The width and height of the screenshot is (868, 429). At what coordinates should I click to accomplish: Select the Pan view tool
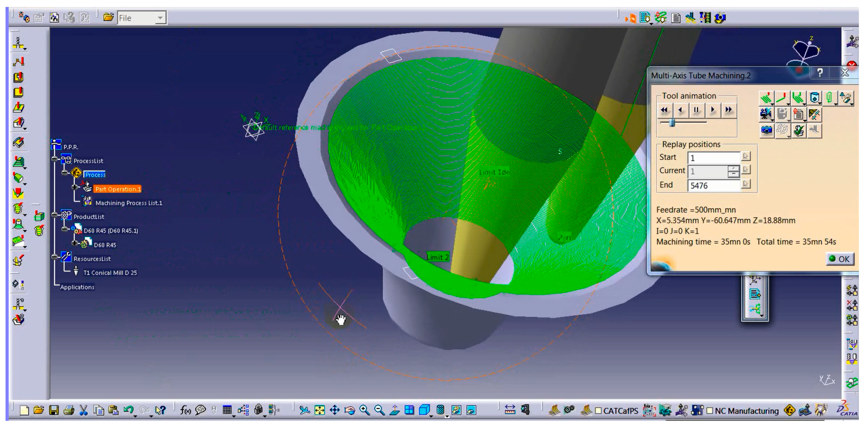335,410
